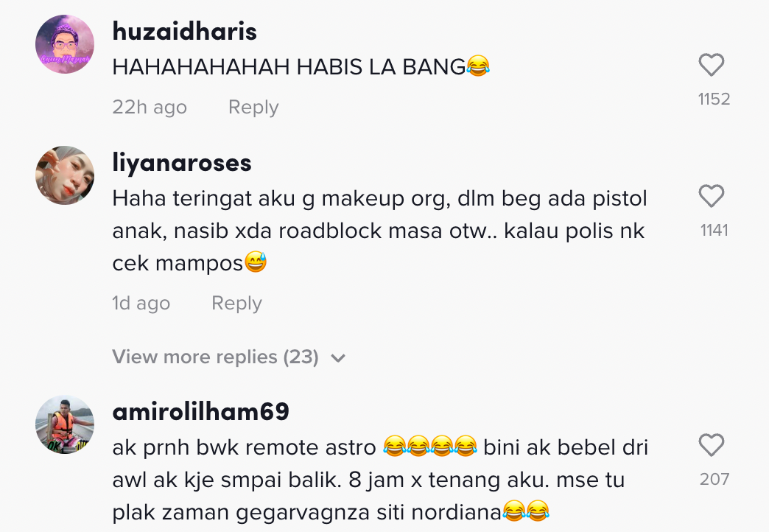Viewport: 769px width, 532px height.
Task: Reply to liyanaroses's comment
Action: point(236,303)
